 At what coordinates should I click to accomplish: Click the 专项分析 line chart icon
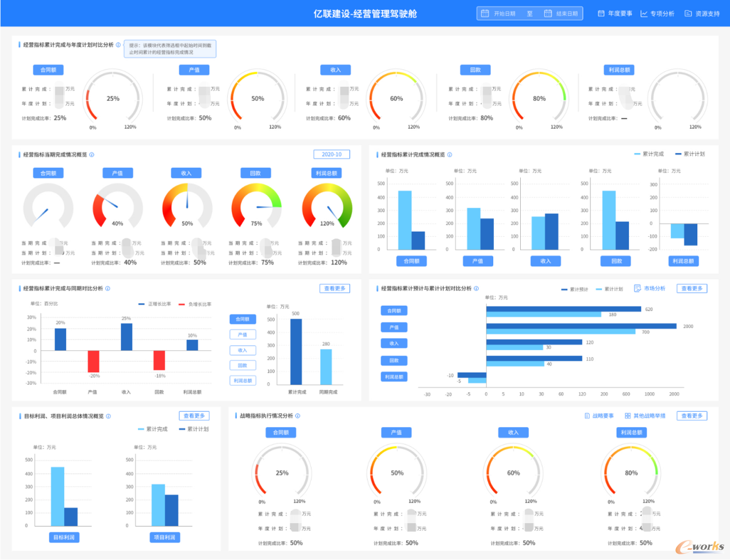644,13
